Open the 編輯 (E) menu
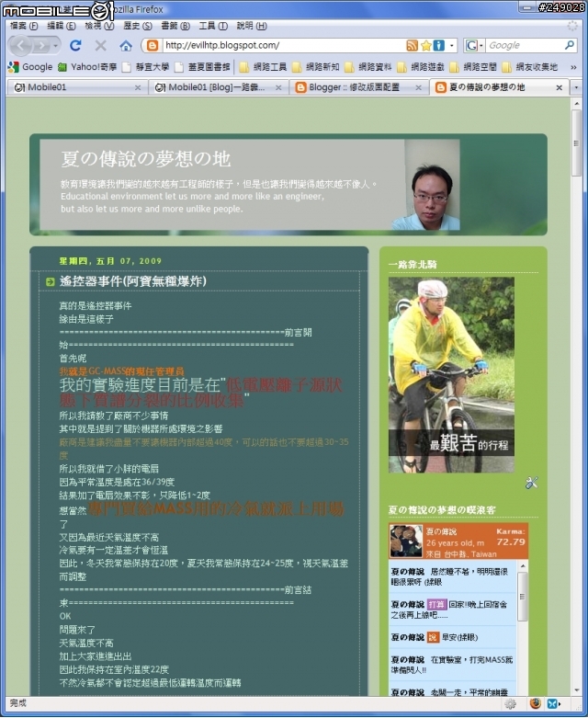This screenshot has height=718, width=588. coord(62,26)
